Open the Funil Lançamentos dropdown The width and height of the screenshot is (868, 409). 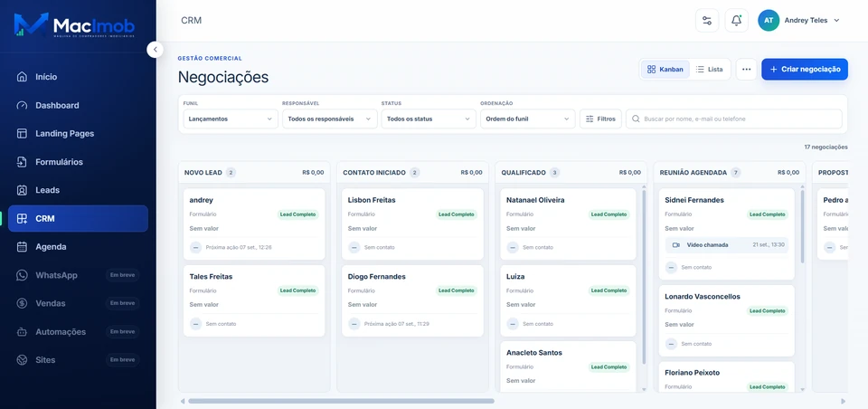point(231,119)
